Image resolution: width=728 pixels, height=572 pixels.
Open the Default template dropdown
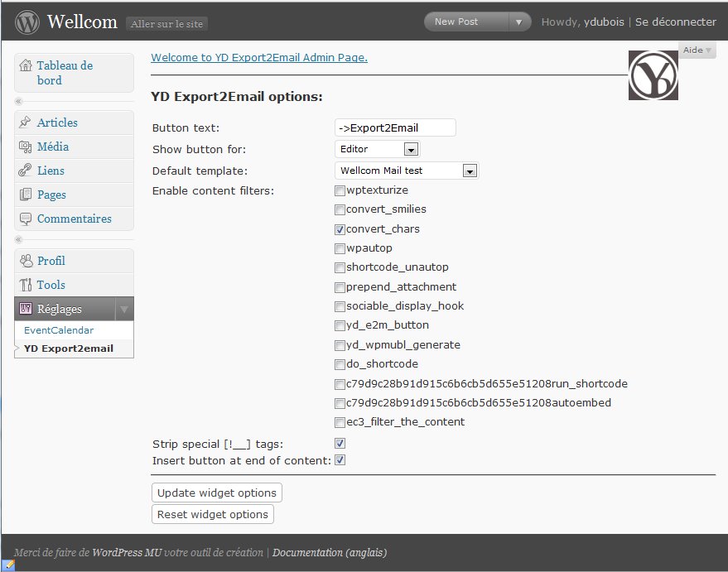coord(407,171)
